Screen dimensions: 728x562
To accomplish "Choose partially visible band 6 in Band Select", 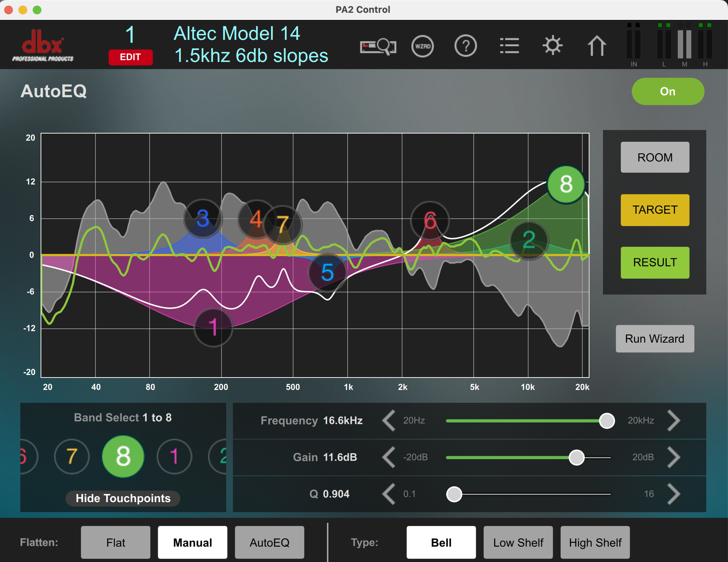I will click(28, 457).
